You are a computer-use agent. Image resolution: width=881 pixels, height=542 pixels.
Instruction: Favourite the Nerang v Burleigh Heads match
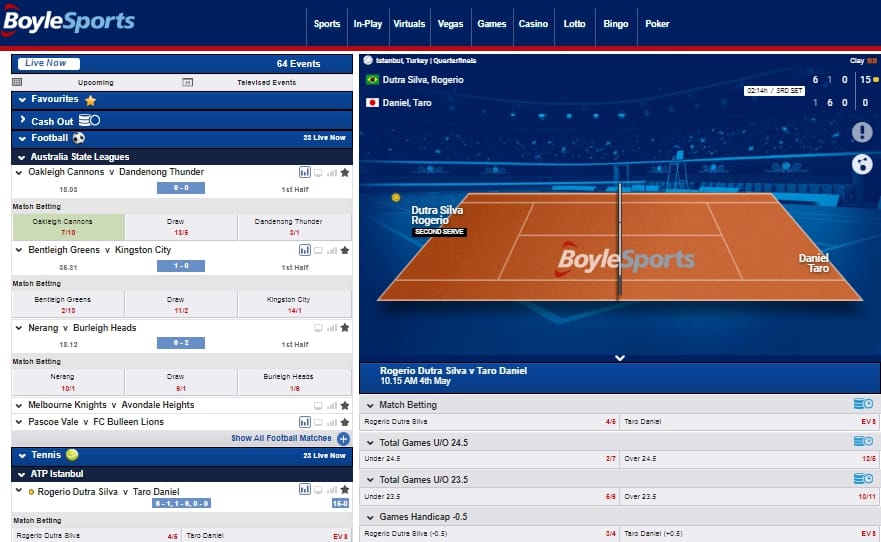[x=345, y=327]
